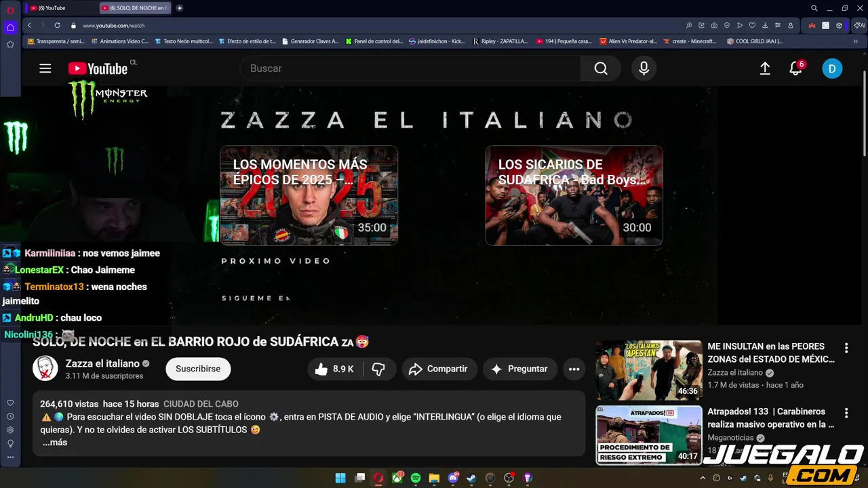Open Steam from the taskbar
This screenshot has width=868, height=488.
[471, 478]
